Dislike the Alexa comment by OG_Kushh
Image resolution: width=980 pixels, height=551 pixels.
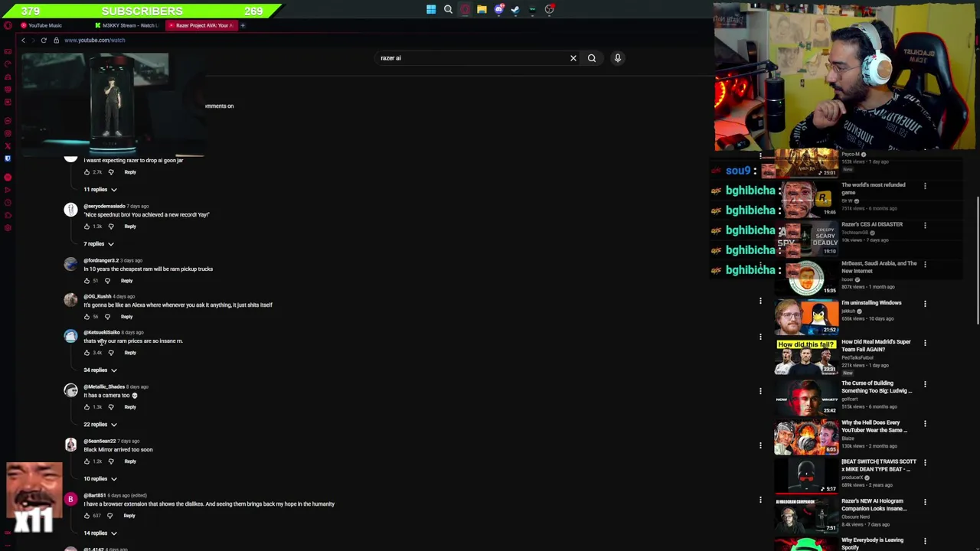107,317
